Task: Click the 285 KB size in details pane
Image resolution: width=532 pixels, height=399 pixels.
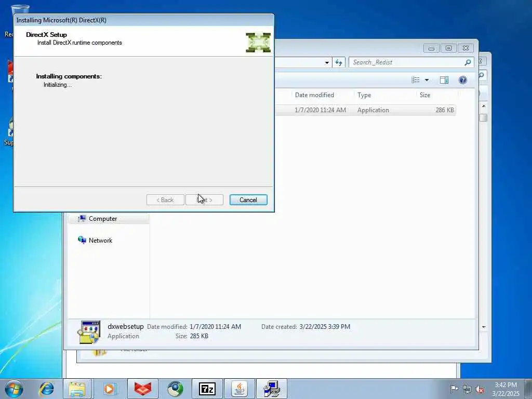Action: click(199, 336)
